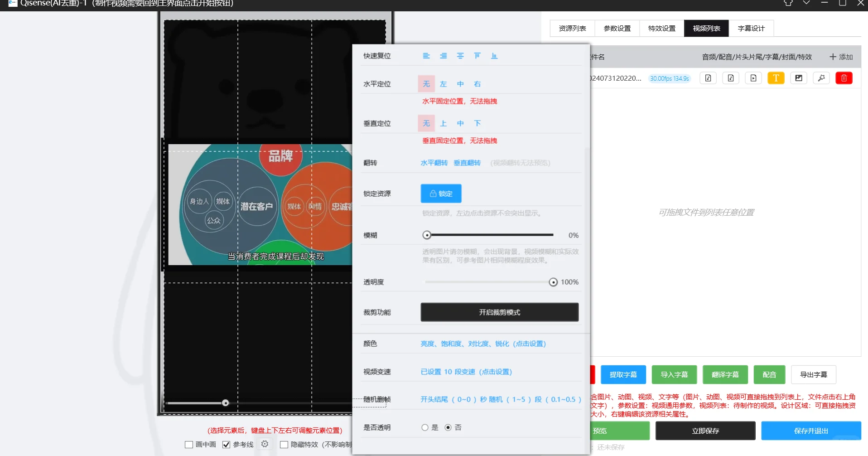Image resolution: width=868 pixels, height=456 pixels.
Task: Click the 文件名 column header
Action: (598, 57)
